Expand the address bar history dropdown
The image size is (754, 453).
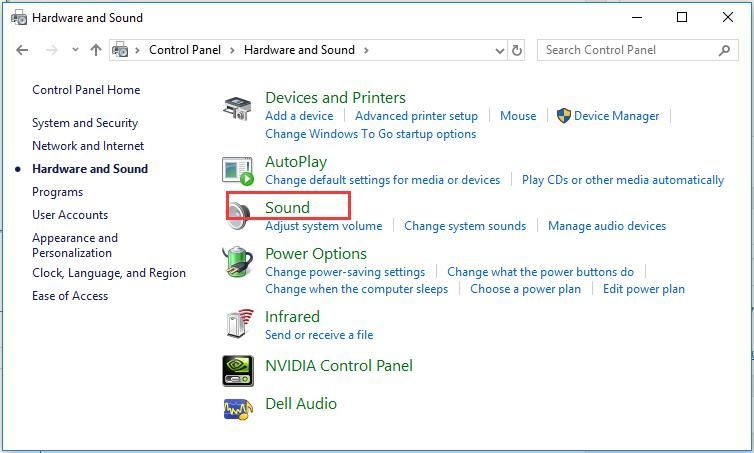coord(500,50)
